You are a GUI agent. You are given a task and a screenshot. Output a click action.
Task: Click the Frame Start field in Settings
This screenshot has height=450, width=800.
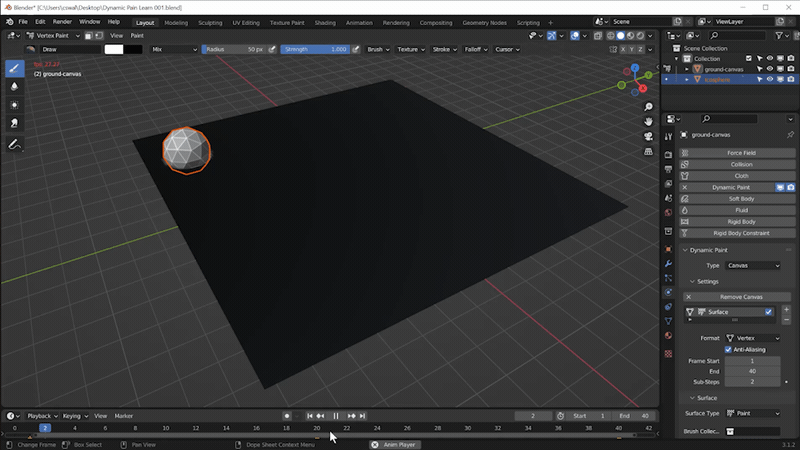752,361
